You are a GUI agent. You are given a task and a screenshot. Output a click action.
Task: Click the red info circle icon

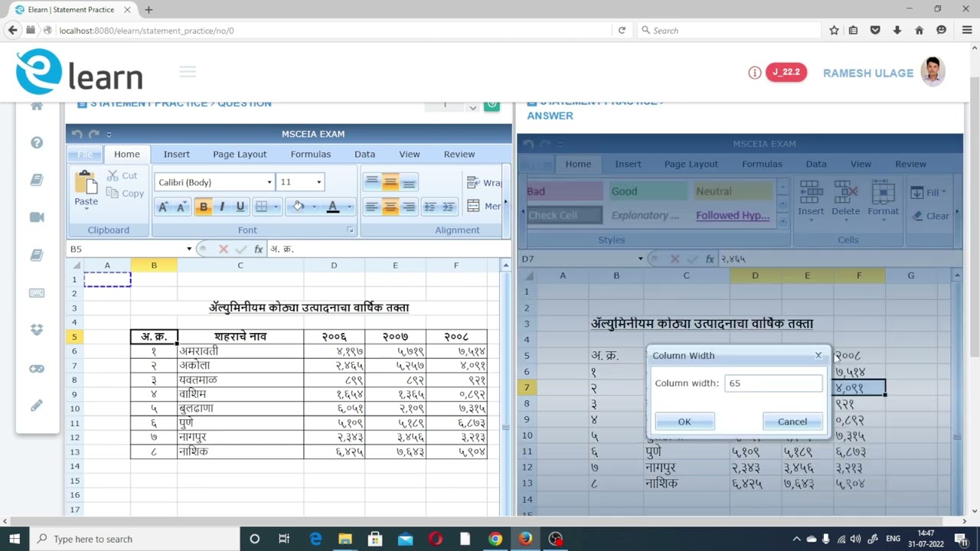click(755, 73)
